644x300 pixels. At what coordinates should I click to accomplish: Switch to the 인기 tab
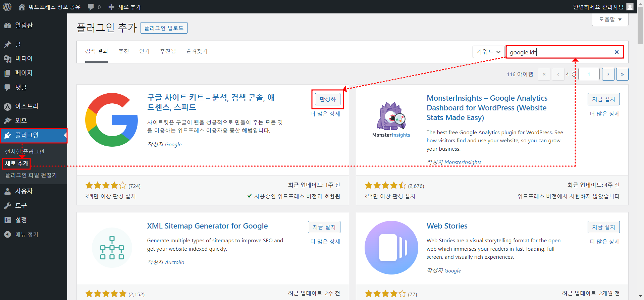[x=145, y=51]
